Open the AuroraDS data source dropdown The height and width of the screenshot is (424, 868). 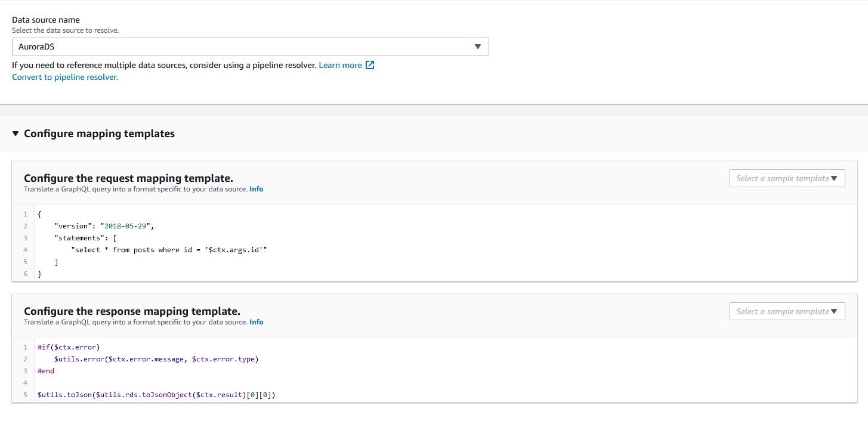pyautogui.click(x=251, y=47)
